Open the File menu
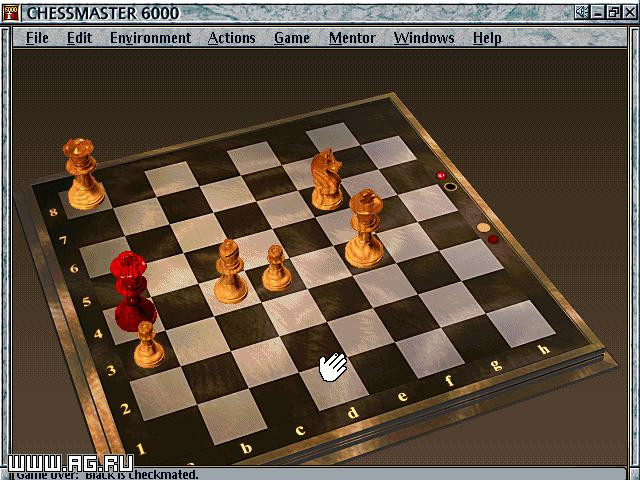Screen dimensions: 640x480 [x=37, y=38]
